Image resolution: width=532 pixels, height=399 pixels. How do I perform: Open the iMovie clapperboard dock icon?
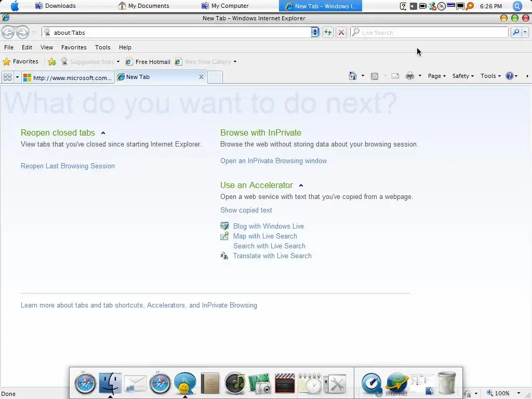pos(285,383)
